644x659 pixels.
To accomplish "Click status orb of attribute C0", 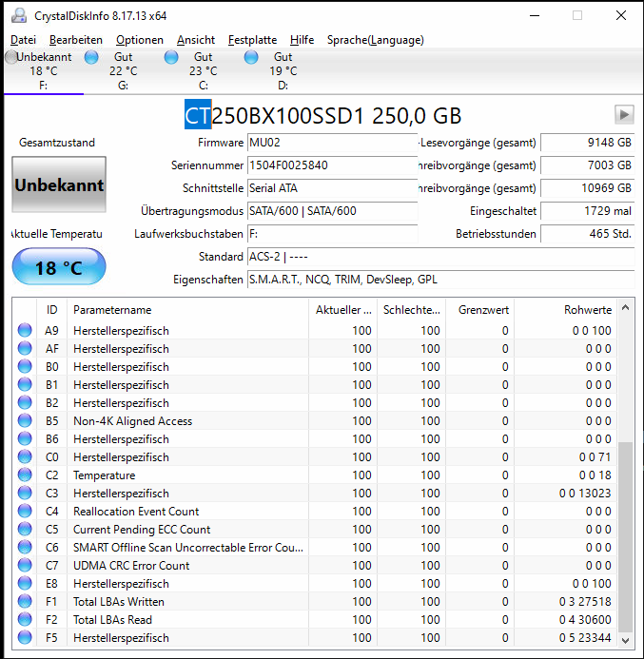I will pos(25,456).
